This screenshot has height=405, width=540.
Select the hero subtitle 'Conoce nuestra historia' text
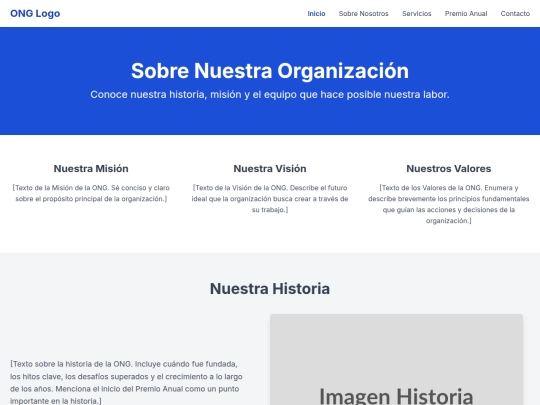point(270,94)
